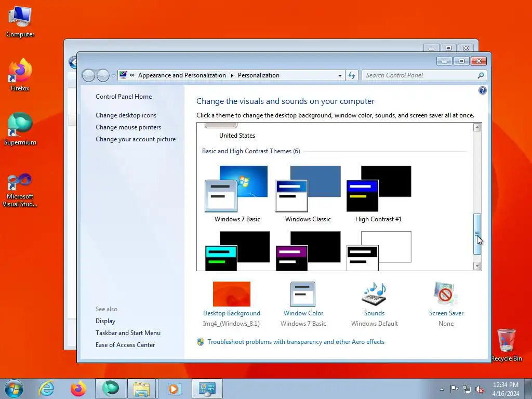Go to Control Panel Home

(x=124, y=96)
